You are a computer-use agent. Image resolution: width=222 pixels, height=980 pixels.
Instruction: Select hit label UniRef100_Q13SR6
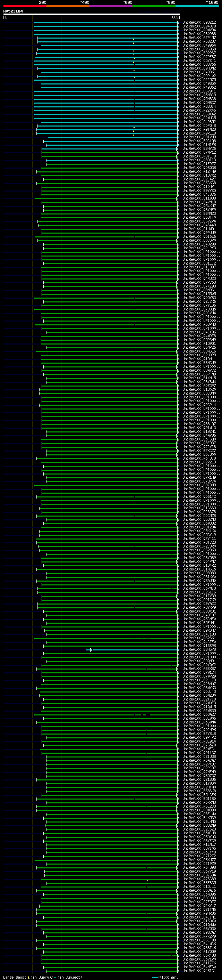pyautogui.click(x=199, y=646)
